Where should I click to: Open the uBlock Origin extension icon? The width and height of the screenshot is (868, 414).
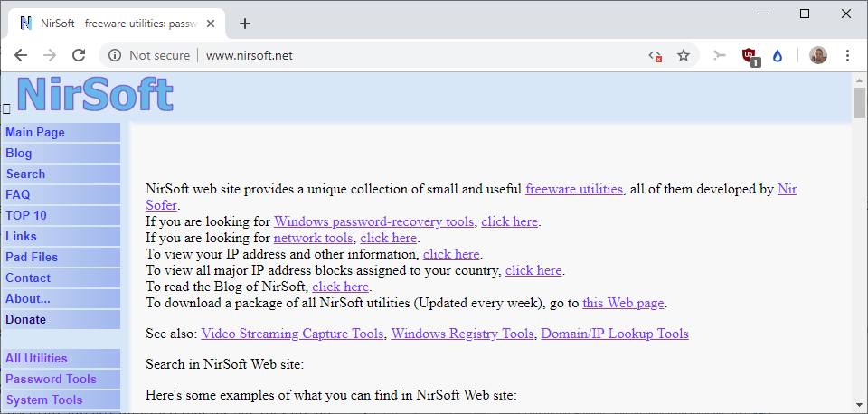[750, 56]
